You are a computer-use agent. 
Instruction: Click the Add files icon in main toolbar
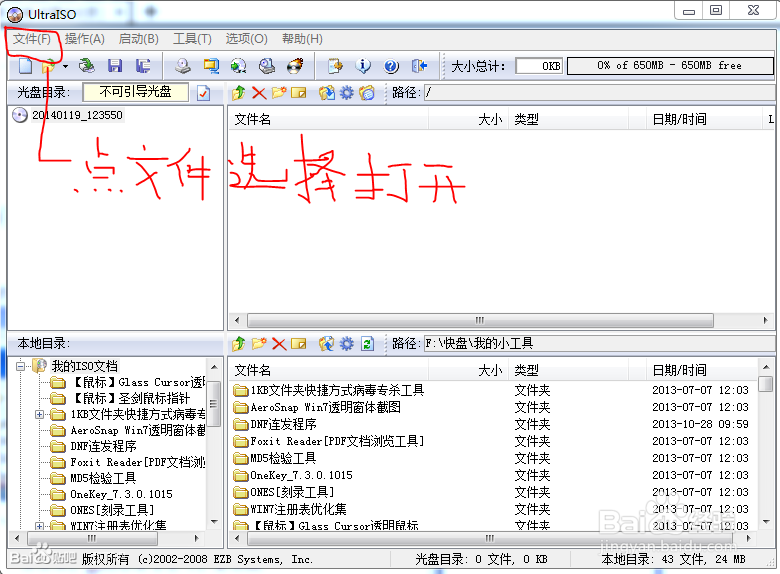(335, 66)
